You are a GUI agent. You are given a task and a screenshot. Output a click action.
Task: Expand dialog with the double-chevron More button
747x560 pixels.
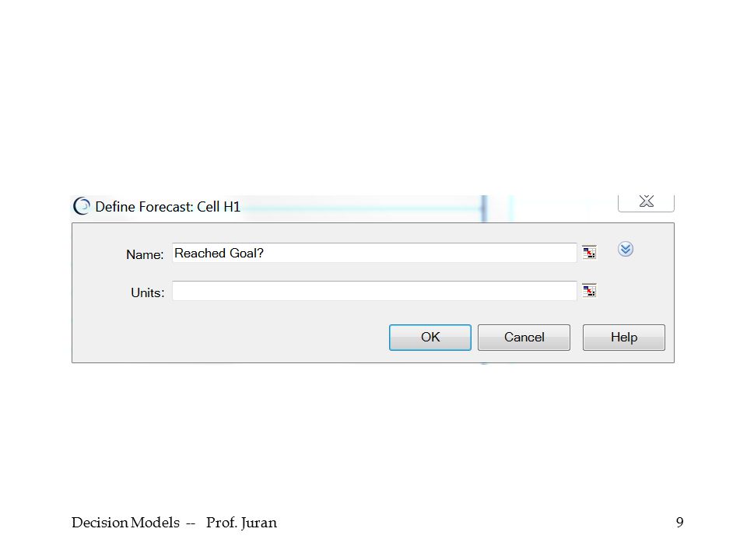(625, 249)
